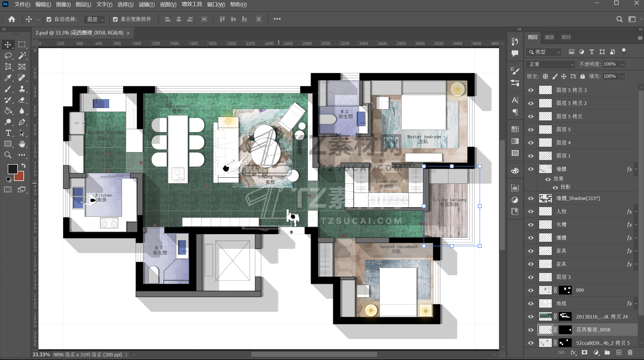This screenshot has height=360, width=644.
Task: Uncheck the 自动选择 checkbox
Action: click(x=49, y=19)
